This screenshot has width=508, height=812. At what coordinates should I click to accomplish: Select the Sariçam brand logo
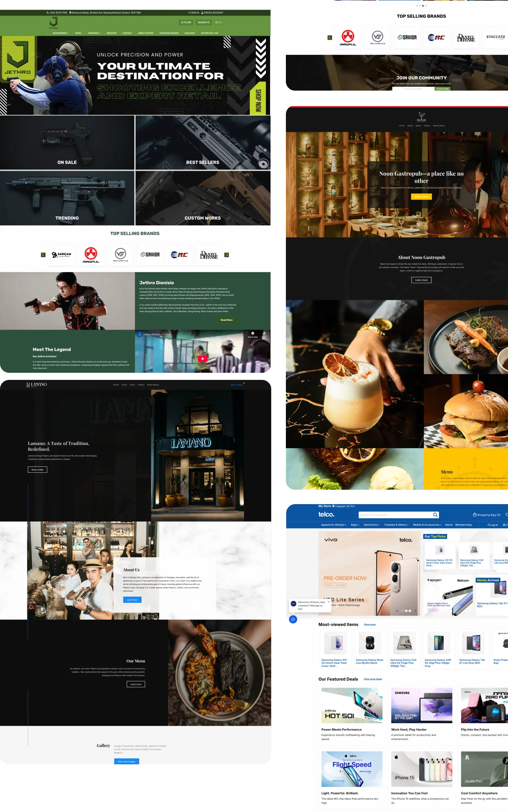pos(62,255)
